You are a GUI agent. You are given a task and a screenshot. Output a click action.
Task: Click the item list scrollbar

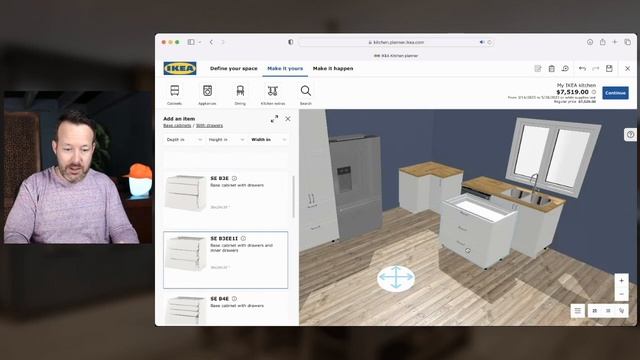point(293,196)
